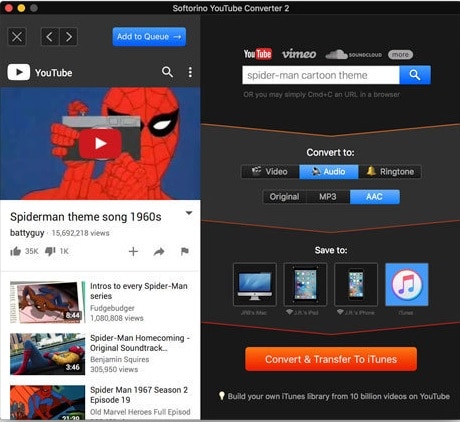Select the SoundCloud source logo
460x422 pixels.
point(353,54)
